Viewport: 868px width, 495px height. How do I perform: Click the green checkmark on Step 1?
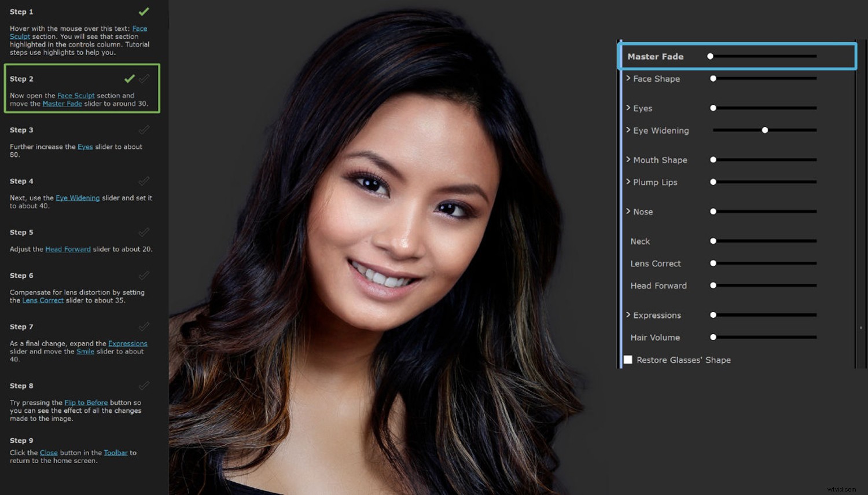click(x=143, y=10)
